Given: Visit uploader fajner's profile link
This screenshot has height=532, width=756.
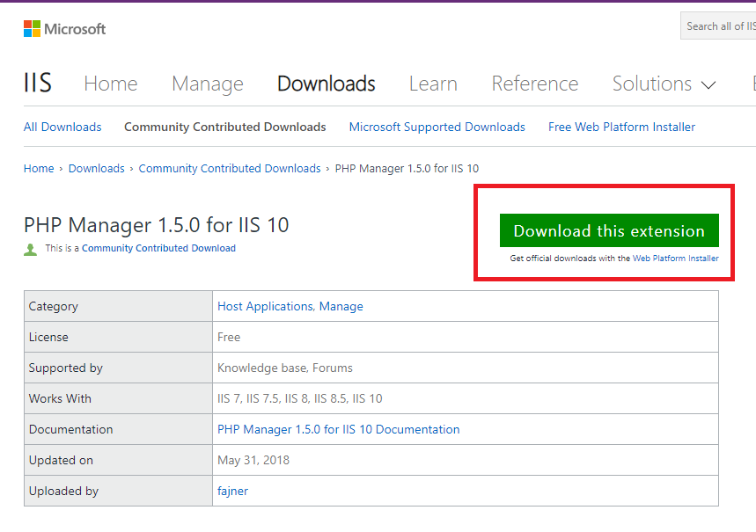Looking at the screenshot, I should (232, 492).
